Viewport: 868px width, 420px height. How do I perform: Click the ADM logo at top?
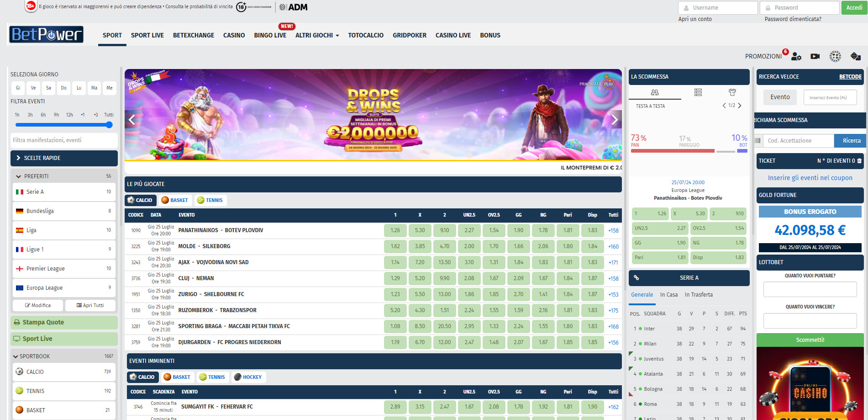(x=294, y=7)
